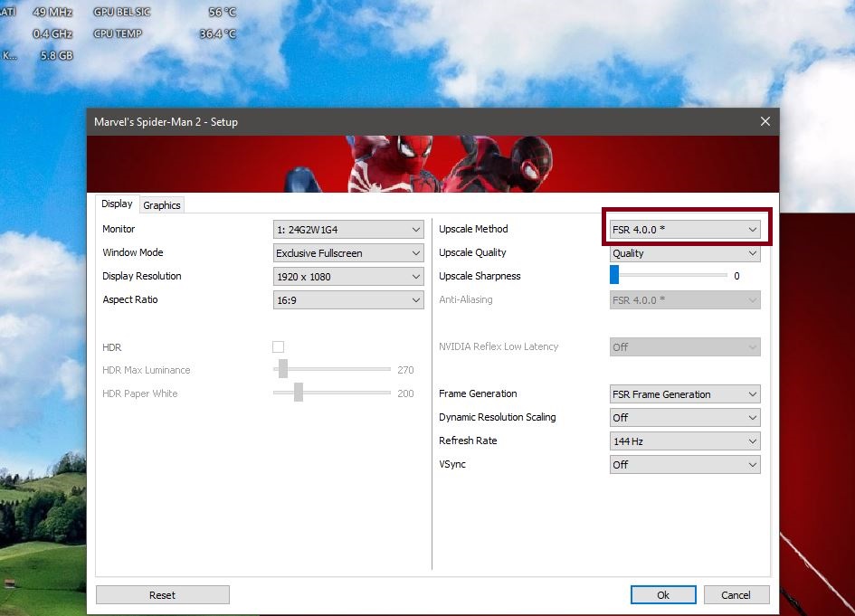Click the 5.8 GB memory overlay value
This screenshot has width=855, height=616.
click(x=56, y=55)
